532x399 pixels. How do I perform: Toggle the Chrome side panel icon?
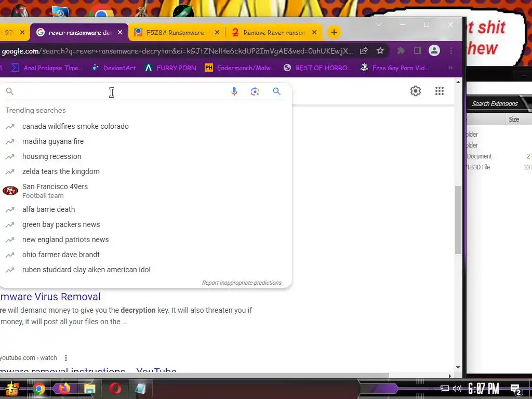417,51
